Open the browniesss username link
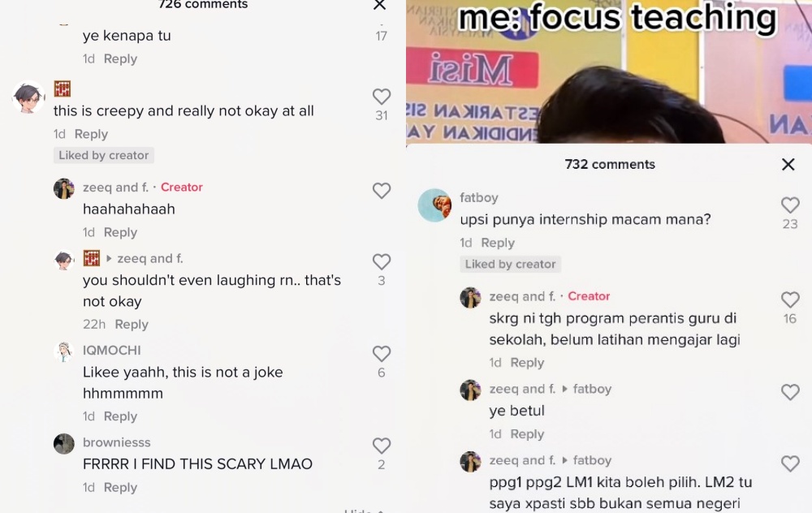This screenshot has height=513, width=812. (116, 442)
